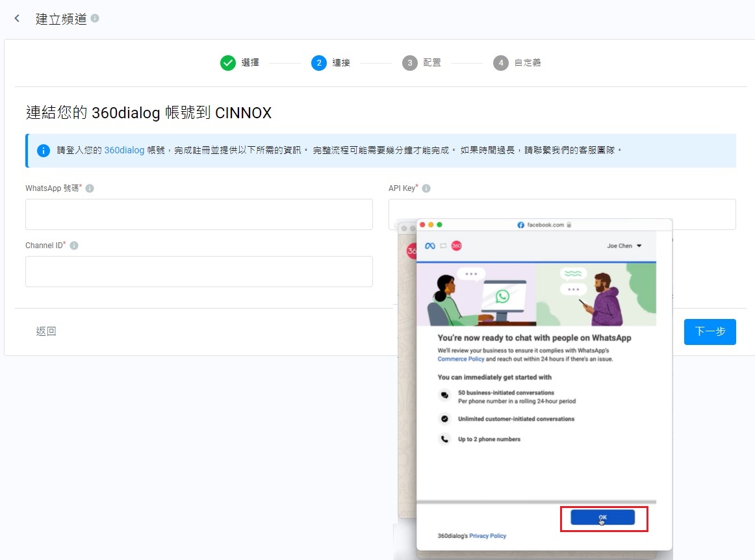Open Joe Chen account dropdown in popup
Image resolution: width=755 pixels, height=560 pixels.
pyautogui.click(x=624, y=246)
